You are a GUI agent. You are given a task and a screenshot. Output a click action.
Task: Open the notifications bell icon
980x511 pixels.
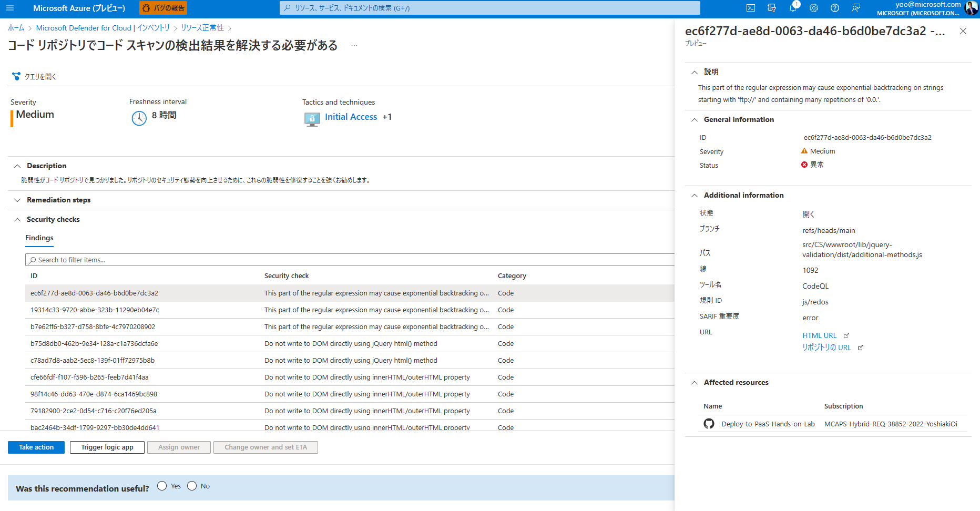(x=793, y=8)
